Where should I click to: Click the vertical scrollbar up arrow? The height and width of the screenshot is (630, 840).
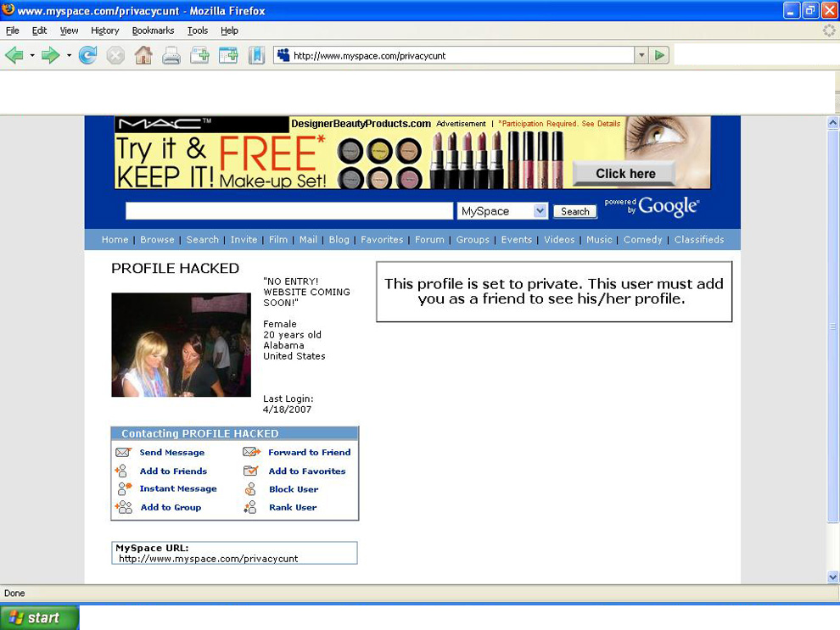(832, 123)
